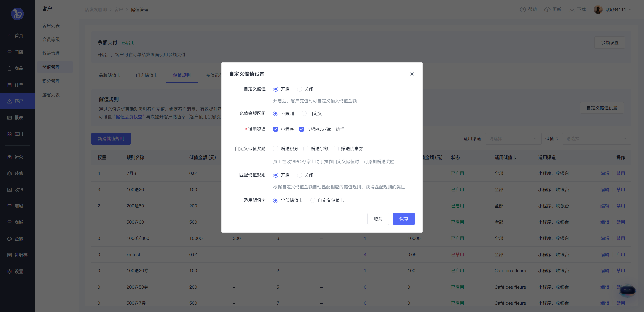Open the 欧尼酱111 account dropdown arrow
This screenshot has height=312, width=644.
click(630, 10)
